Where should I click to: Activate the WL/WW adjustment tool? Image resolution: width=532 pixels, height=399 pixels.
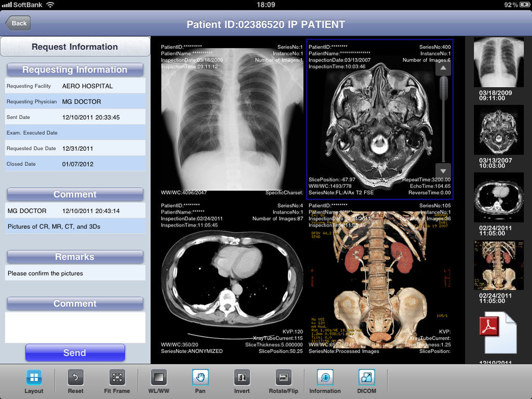159,377
